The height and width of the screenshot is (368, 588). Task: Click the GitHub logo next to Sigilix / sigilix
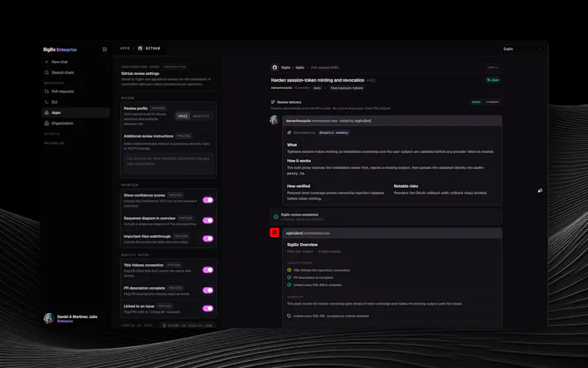click(x=274, y=68)
